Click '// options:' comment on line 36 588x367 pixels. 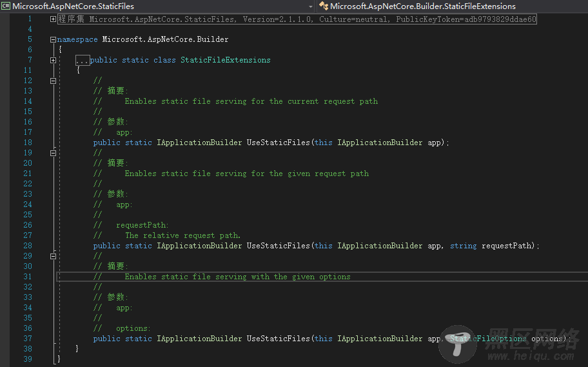[122, 328]
